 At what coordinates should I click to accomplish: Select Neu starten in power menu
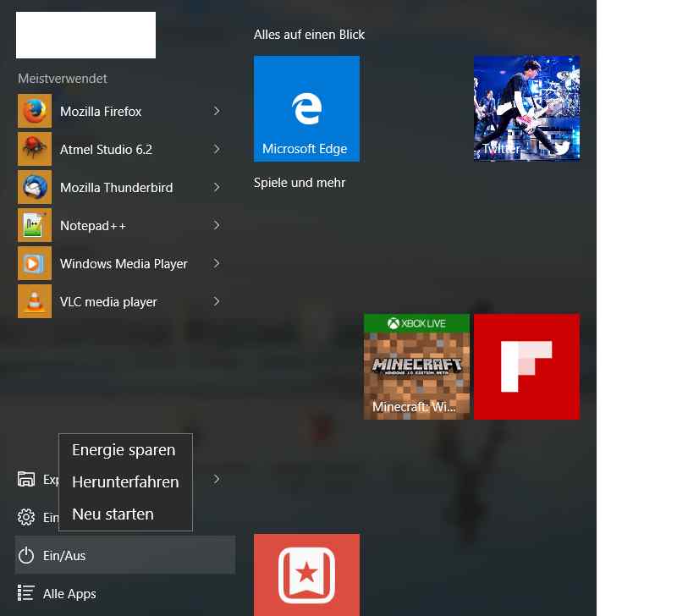click(x=125, y=514)
